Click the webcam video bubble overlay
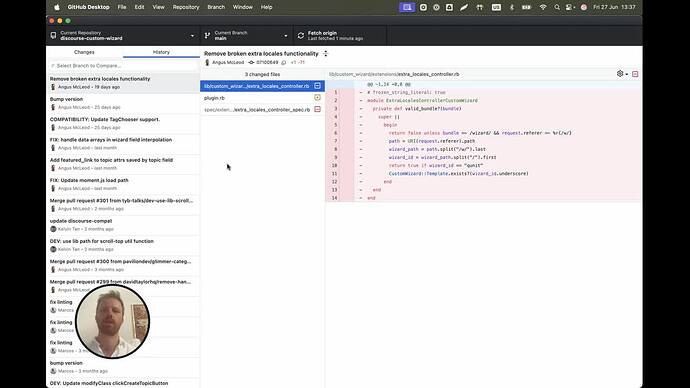The image size is (690, 388). tap(112, 322)
